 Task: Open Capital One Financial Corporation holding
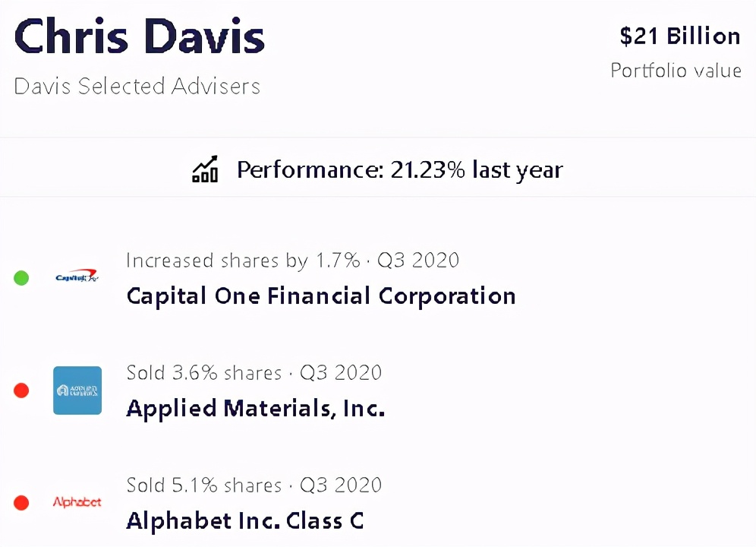pos(320,296)
